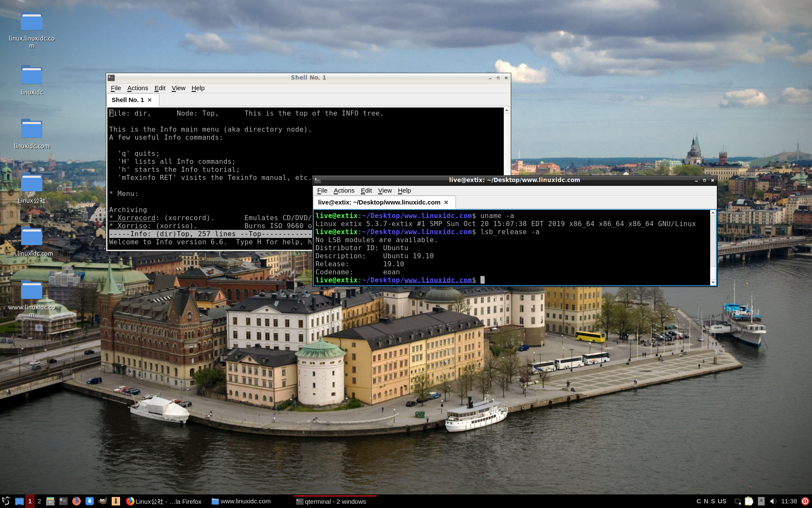Screen dimensions: 812x508
Task: Open View menu in live@extix terminal window
Action: click(x=385, y=190)
